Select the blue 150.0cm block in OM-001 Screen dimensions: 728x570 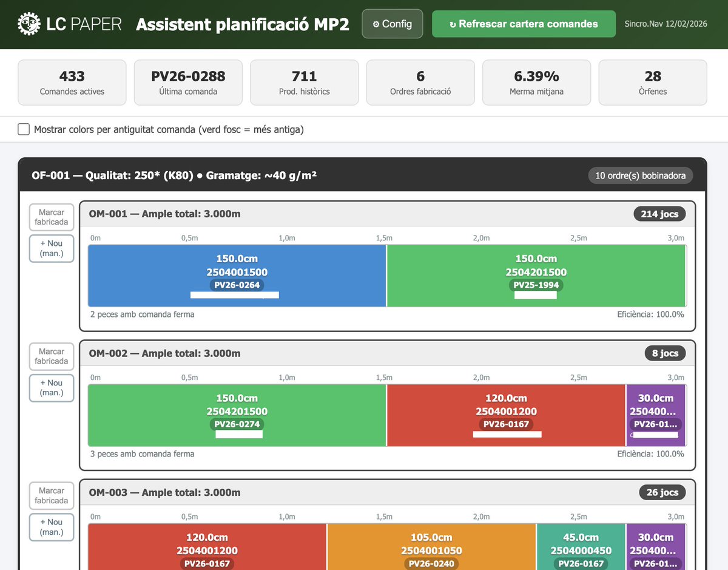(x=237, y=276)
